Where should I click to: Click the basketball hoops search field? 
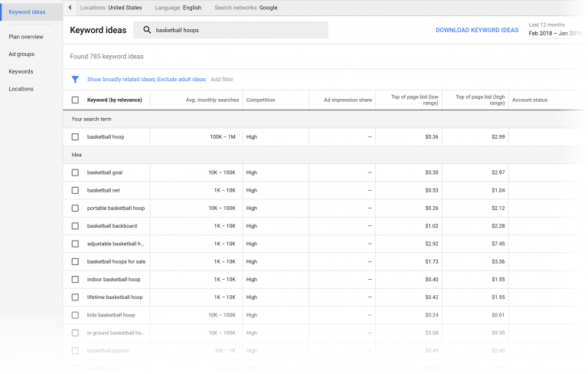237,31
